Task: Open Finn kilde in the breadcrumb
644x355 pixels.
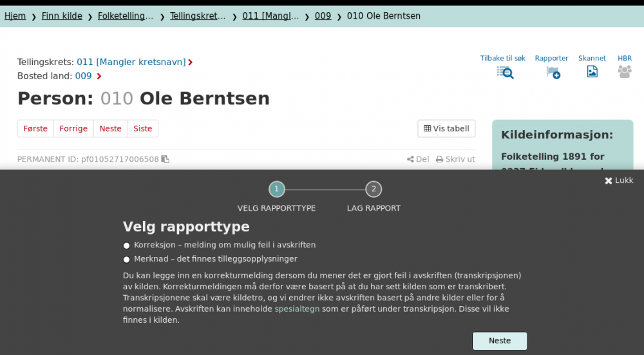Action: 62,16
